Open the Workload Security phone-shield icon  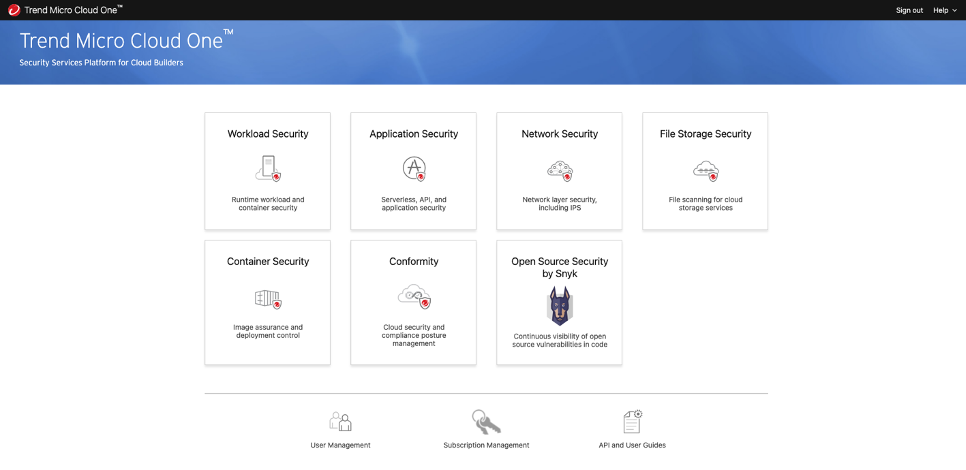268,168
